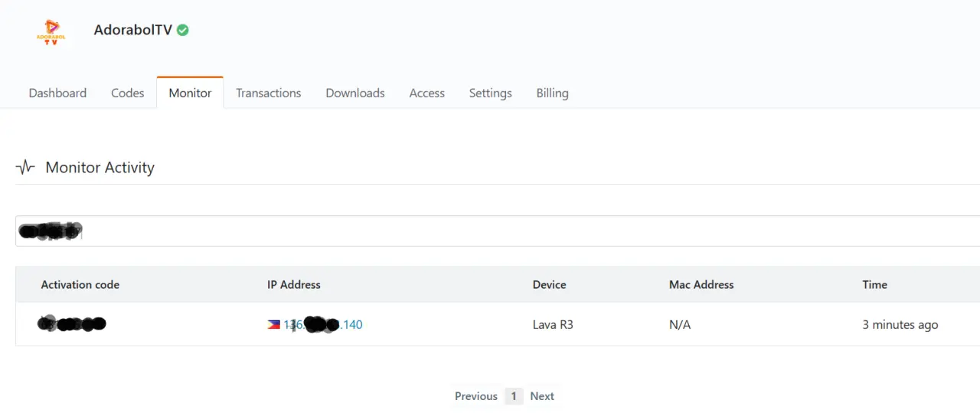Select page 1 in pagination
The image size is (980, 413).
(x=514, y=396)
